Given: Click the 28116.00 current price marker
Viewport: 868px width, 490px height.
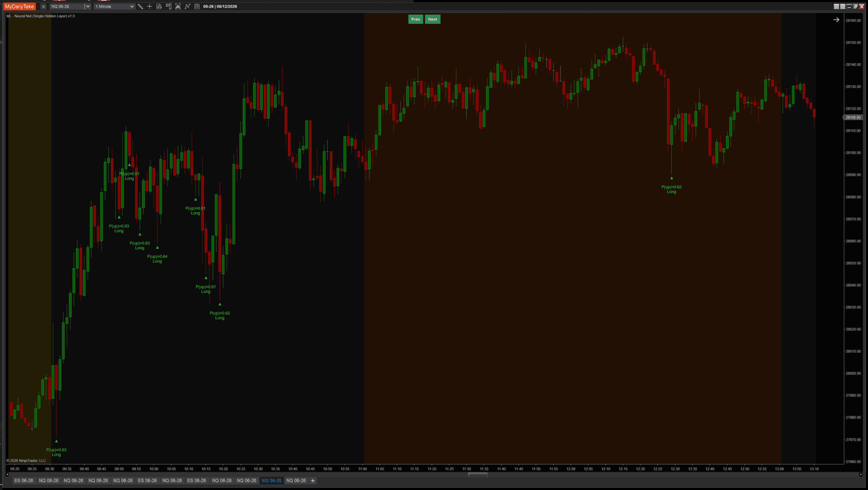Looking at the screenshot, I should click(x=853, y=117).
